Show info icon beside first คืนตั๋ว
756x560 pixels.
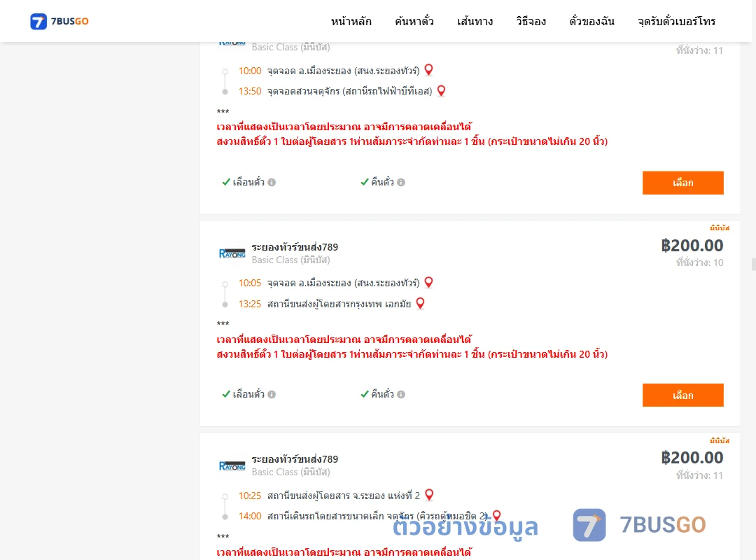pos(401,182)
